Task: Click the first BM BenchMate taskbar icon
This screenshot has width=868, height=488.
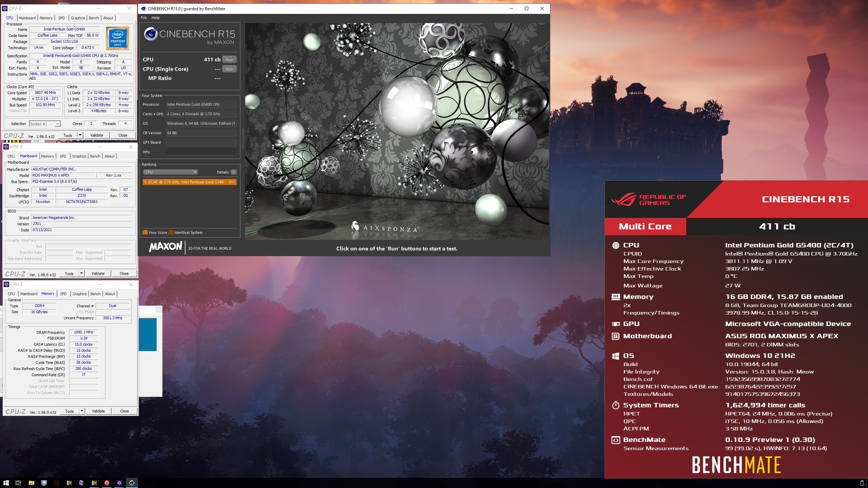Action: point(69,483)
